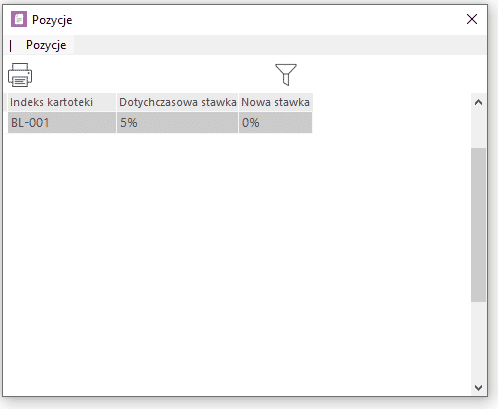Click the Nowa stawka column header

(276, 102)
